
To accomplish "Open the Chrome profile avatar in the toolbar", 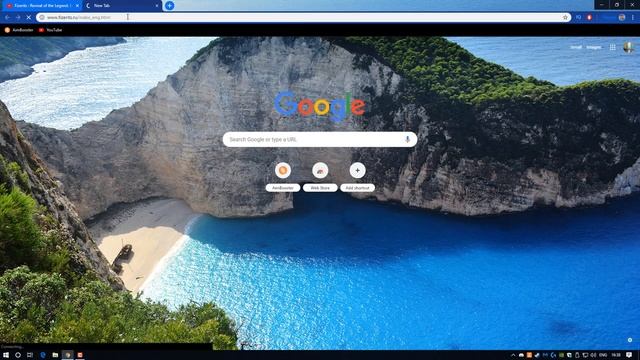I will click(x=622, y=18).
